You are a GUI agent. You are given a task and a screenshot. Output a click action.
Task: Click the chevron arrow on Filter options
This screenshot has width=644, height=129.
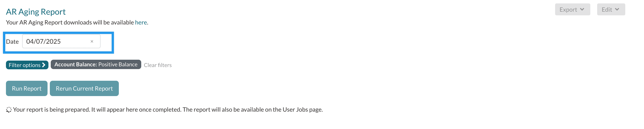44,65
